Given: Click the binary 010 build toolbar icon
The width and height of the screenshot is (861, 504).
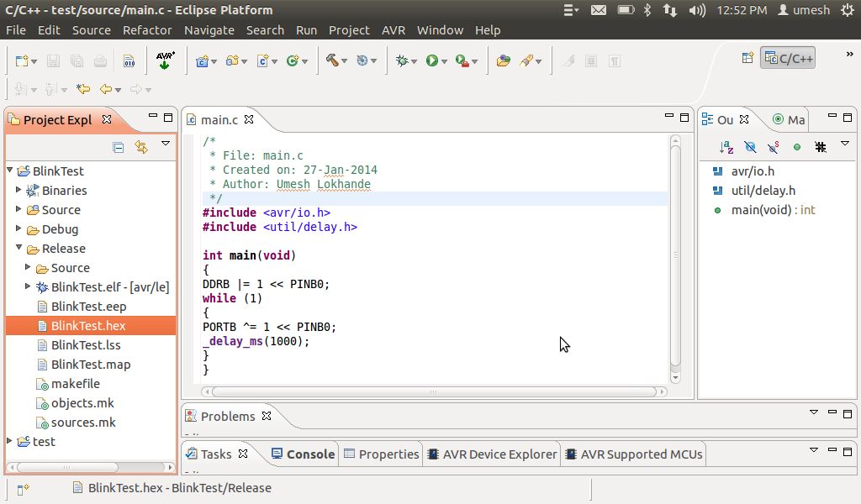Looking at the screenshot, I should 129,60.
